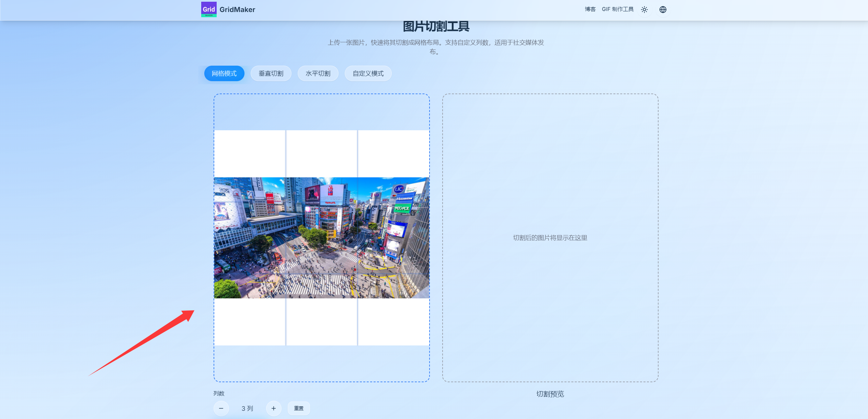Select the 网格模式 mode tab
This screenshot has height=419, width=868.
tap(224, 73)
